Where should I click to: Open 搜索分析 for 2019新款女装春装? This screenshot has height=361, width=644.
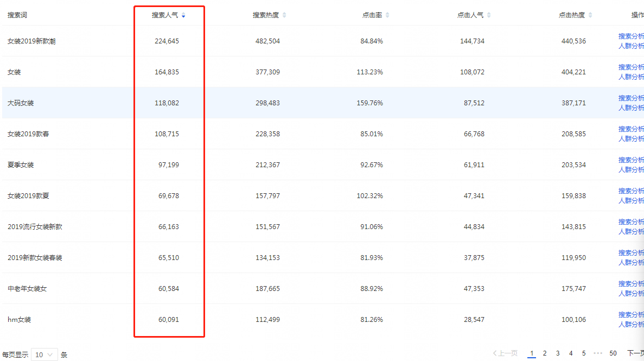(631, 253)
